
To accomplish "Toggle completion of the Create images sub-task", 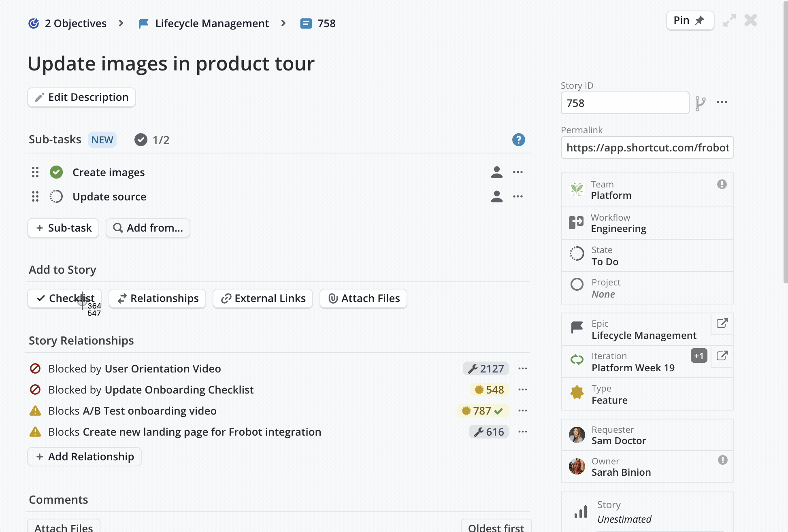I will coord(56,172).
